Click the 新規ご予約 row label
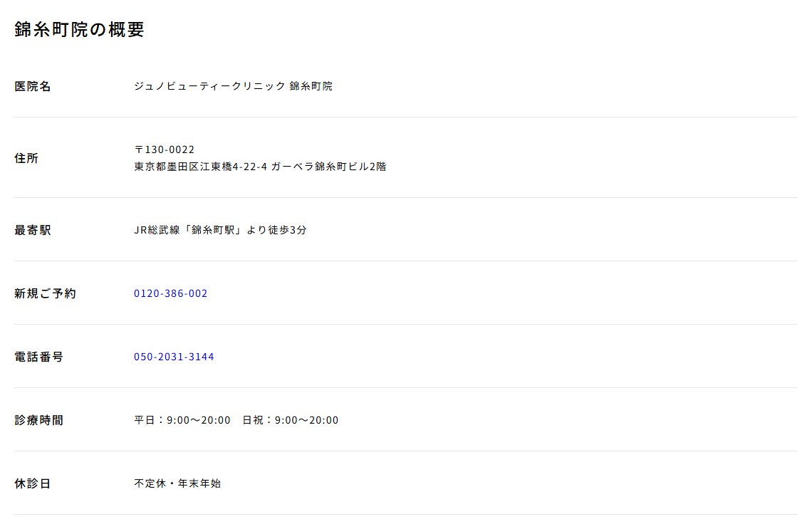 coord(45,293)
